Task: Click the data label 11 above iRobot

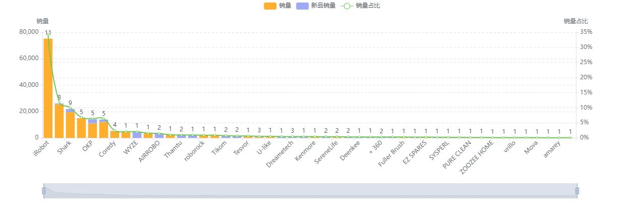Action: pyautogui.click(x=48, y=33)
